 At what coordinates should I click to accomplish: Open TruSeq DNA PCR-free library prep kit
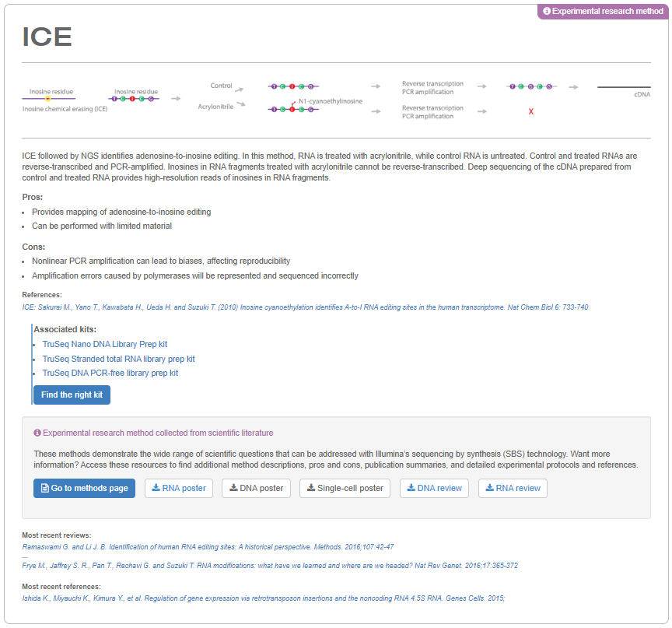[110, 373]
